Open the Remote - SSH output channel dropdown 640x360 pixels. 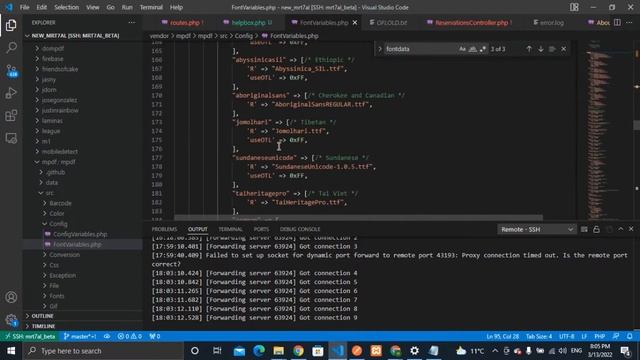tap(536, 229)
